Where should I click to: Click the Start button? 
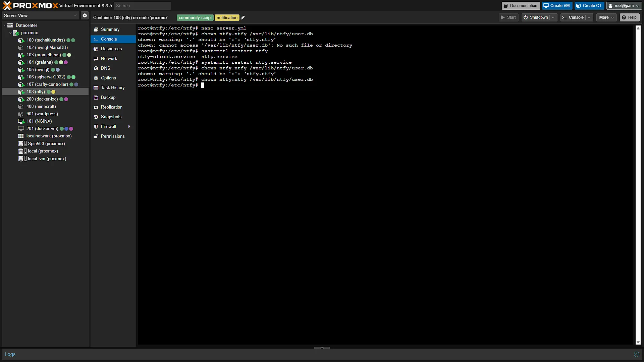click(x=508, y=17)
